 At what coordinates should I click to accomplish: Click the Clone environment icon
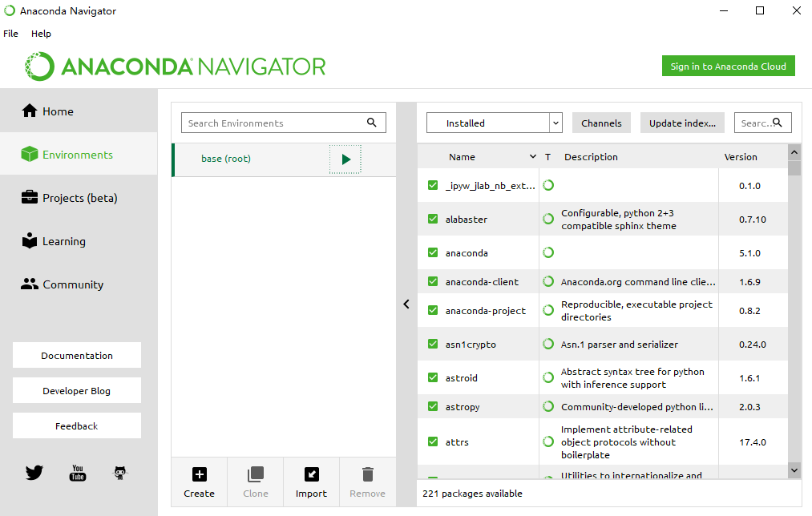coord(256,474)
